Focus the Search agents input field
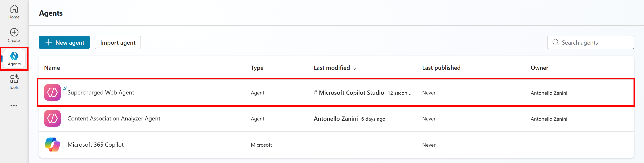644x163 pixels. (595, 43)
